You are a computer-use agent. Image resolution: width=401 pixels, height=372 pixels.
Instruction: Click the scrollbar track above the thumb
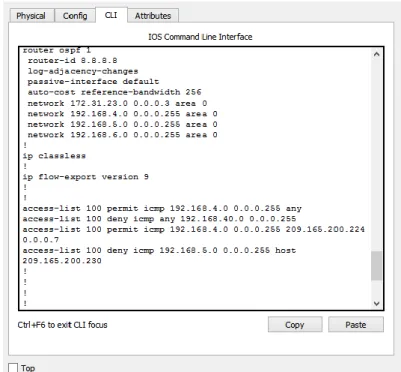pyautogui.click(x=376, y=155)
